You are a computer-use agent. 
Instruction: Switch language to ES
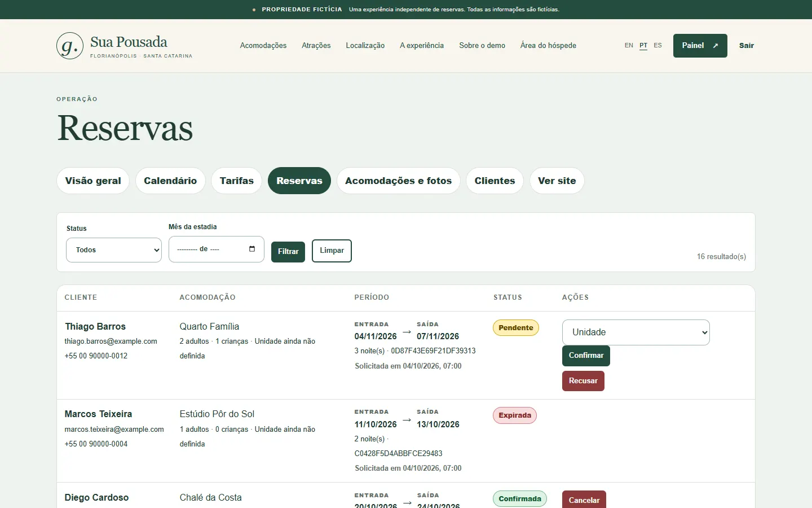657,45
